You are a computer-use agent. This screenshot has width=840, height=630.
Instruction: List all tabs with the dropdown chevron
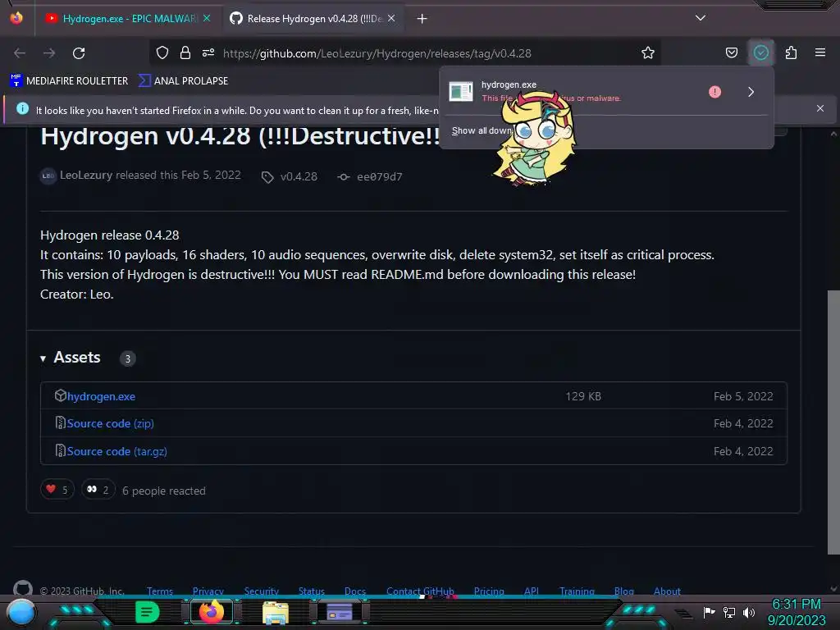701,18
